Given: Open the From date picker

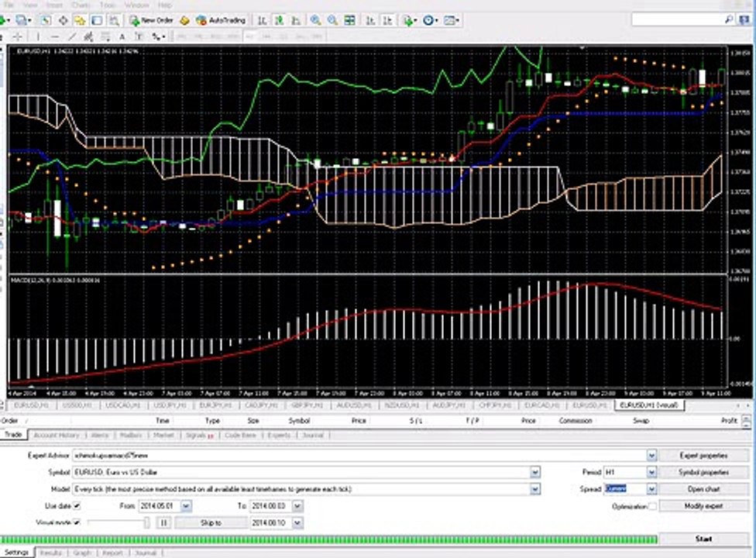Looking at the screenshot, I should click(186, 506).
